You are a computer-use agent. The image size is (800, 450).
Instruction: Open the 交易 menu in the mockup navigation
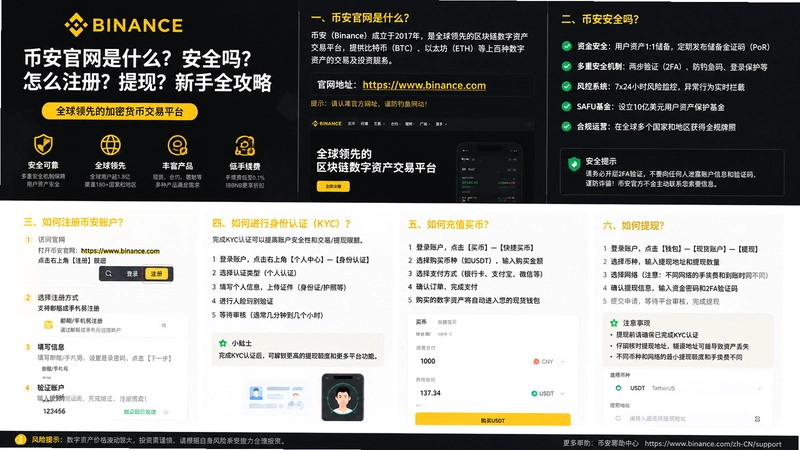point(378,123)
